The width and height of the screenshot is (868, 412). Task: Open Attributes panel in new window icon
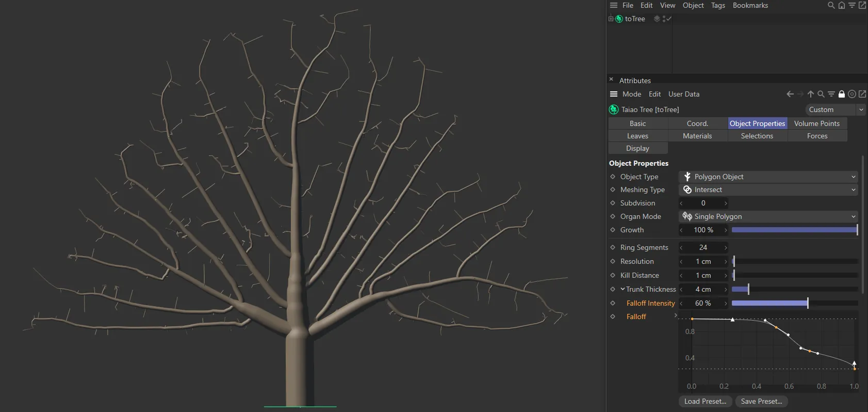click(x=862, y=94)
